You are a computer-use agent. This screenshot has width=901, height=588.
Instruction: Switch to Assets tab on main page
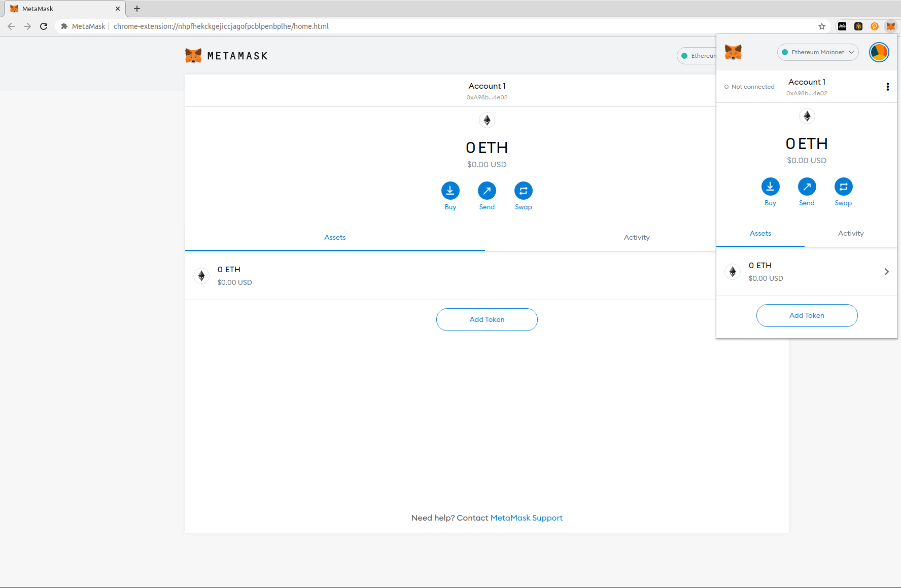[x=335, y=238]
